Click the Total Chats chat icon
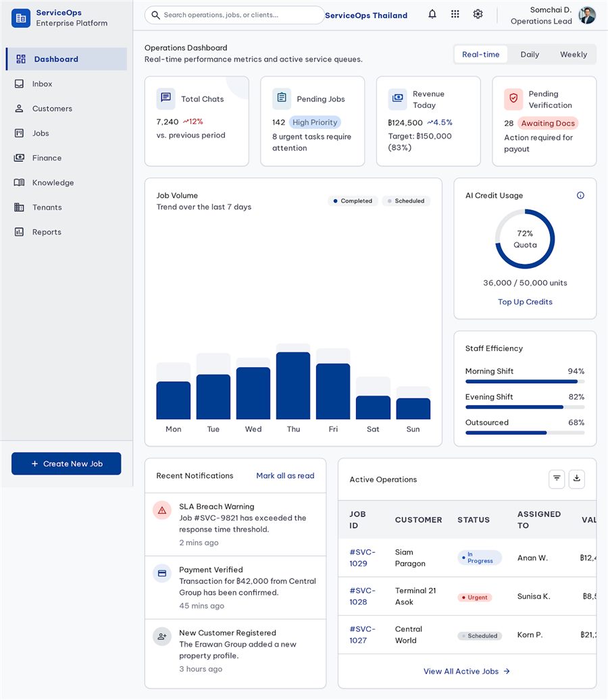This screenshot has height=700, width=608. coord(166,99)
